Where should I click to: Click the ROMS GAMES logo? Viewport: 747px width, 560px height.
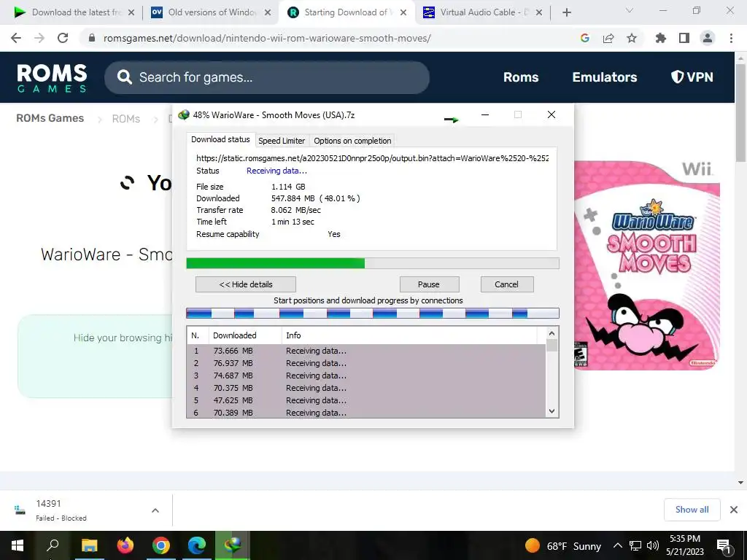pyautogui.click(x=52, y=77)
